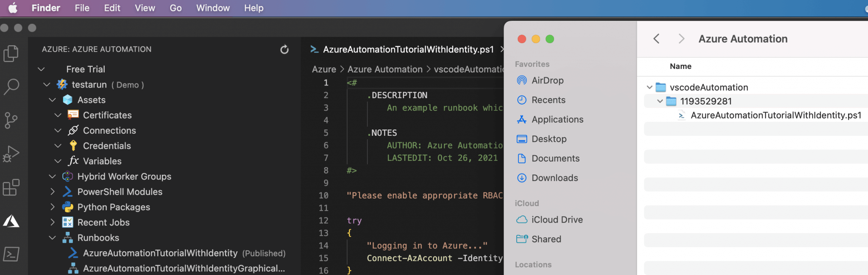This screenshot has width=868, height=275.
Task: Collapse the Runbooks node chevron
Action: point(52,238)
